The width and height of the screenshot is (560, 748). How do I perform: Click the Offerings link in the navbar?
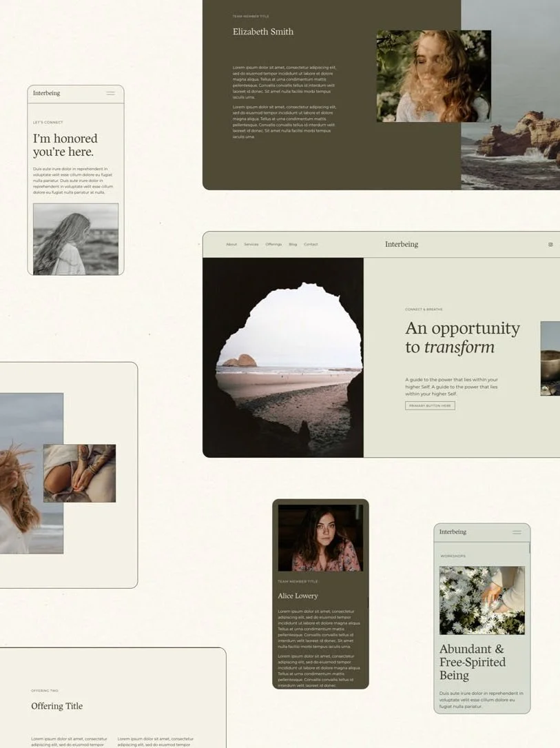[273, 244]
